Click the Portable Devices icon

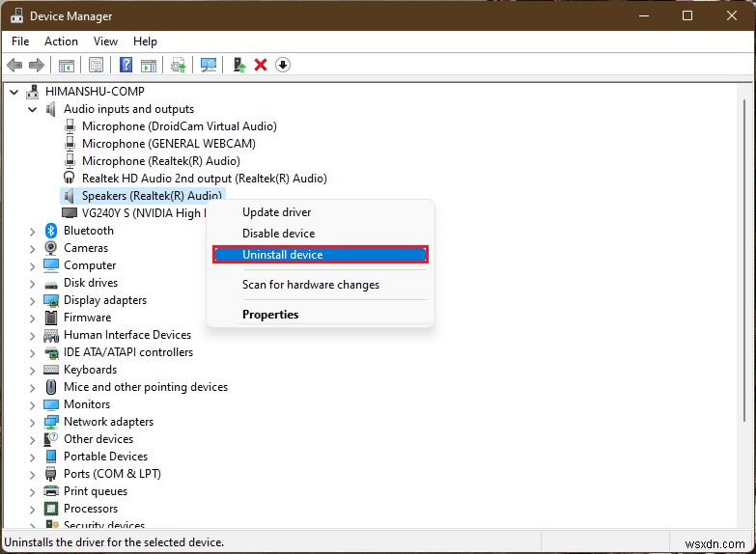click(50, 457)
